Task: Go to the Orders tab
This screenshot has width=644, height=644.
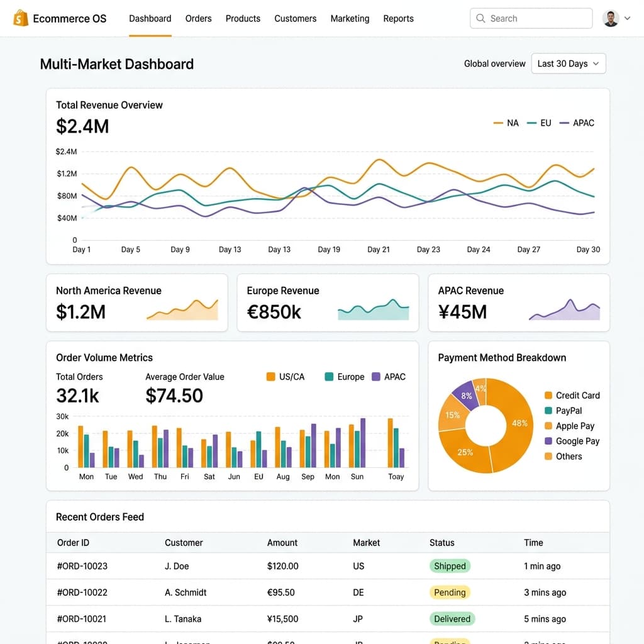Action: point(198,18)
